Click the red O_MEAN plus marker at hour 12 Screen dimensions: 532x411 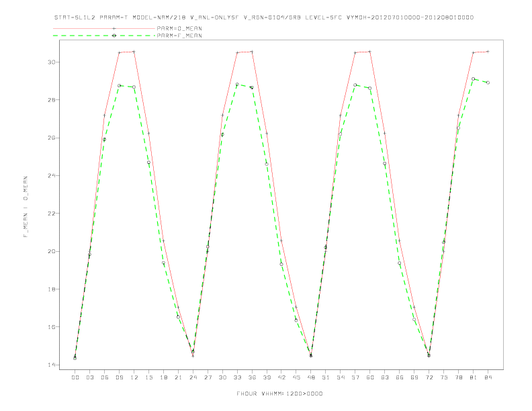pyautogui.click(x=134, y=52)
